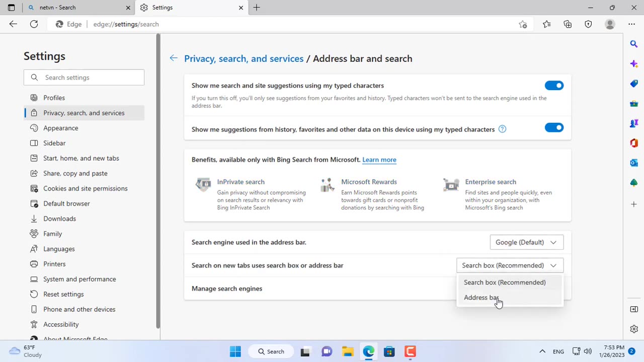Collapse the Search box (Recommended) dropdown

pos(510,265)
